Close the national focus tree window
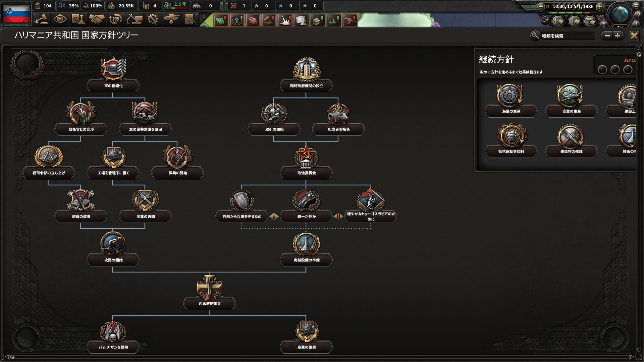 coord(634,36)
